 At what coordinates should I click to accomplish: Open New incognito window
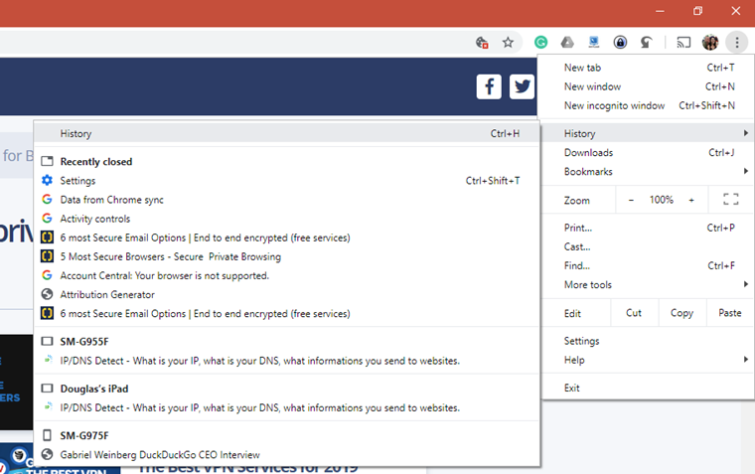pyautogui.click(x=648, y=105)
